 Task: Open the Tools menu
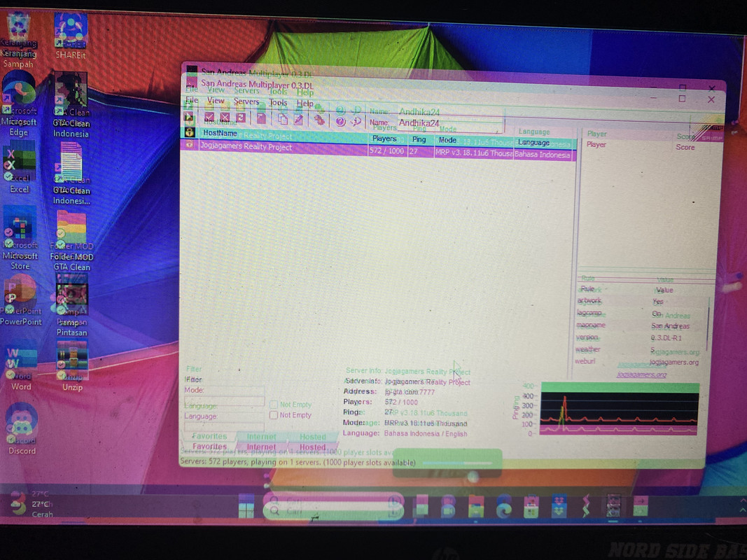pos(278,102)
